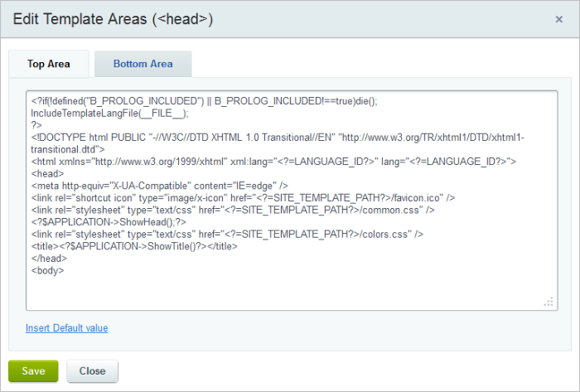
Task: Save the template areas
Action: (x=33, y=371)
